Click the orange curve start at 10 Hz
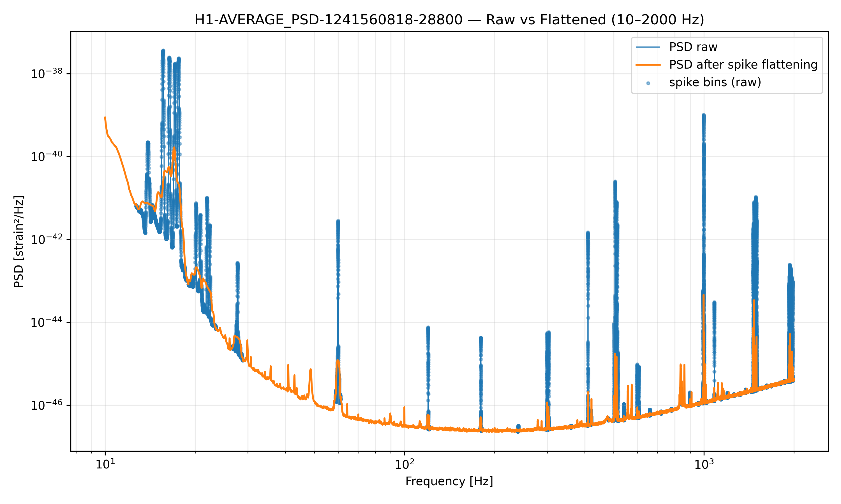This screenshot has width=841, height=504. 105,118
